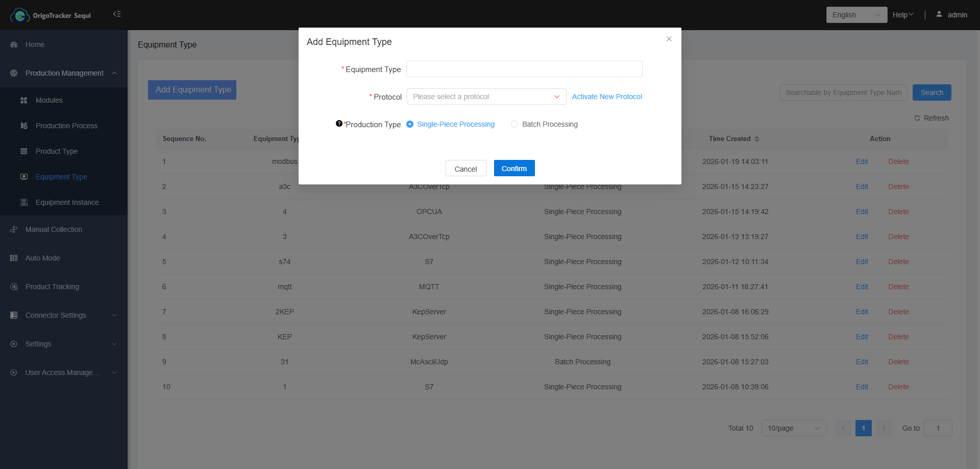Click the Home icon in sidebar
Viewport: 980px width, 469px height.
click(x=14, y=44)
